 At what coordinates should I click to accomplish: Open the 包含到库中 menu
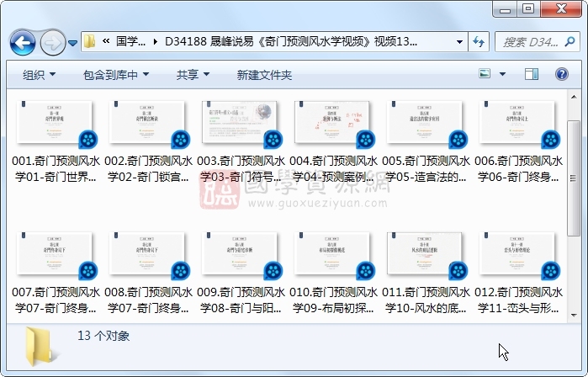[115, 75]
